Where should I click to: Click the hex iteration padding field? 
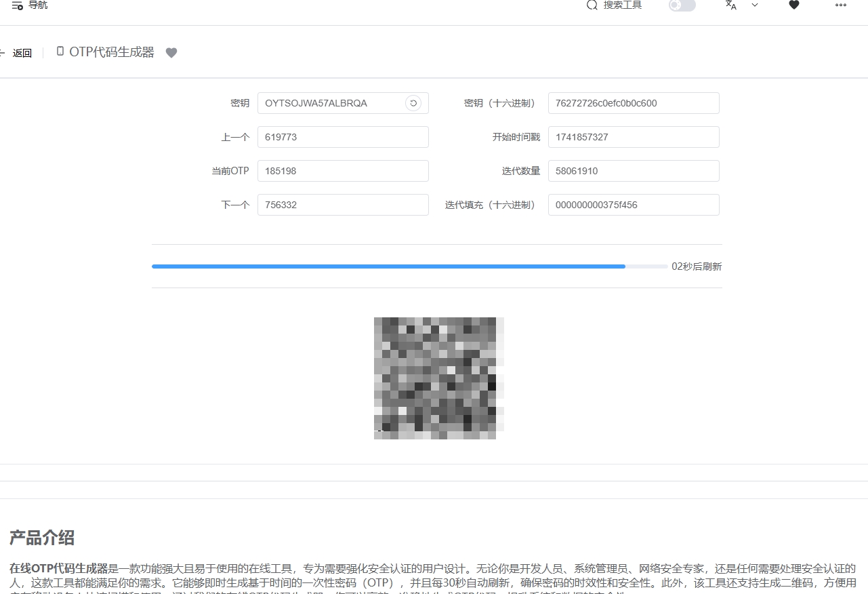tap(633, 205)
